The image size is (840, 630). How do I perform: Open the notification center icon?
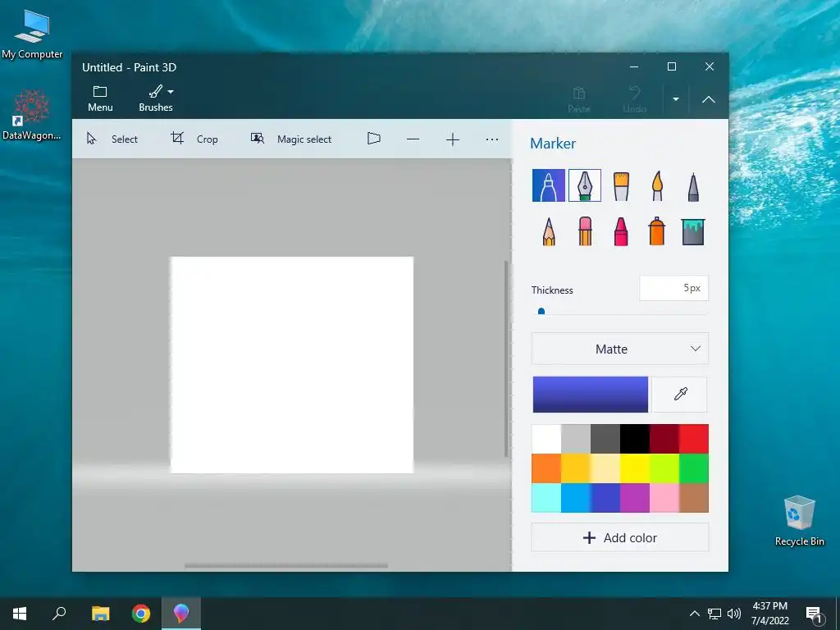pyautogui.click(x=814, y=614)
